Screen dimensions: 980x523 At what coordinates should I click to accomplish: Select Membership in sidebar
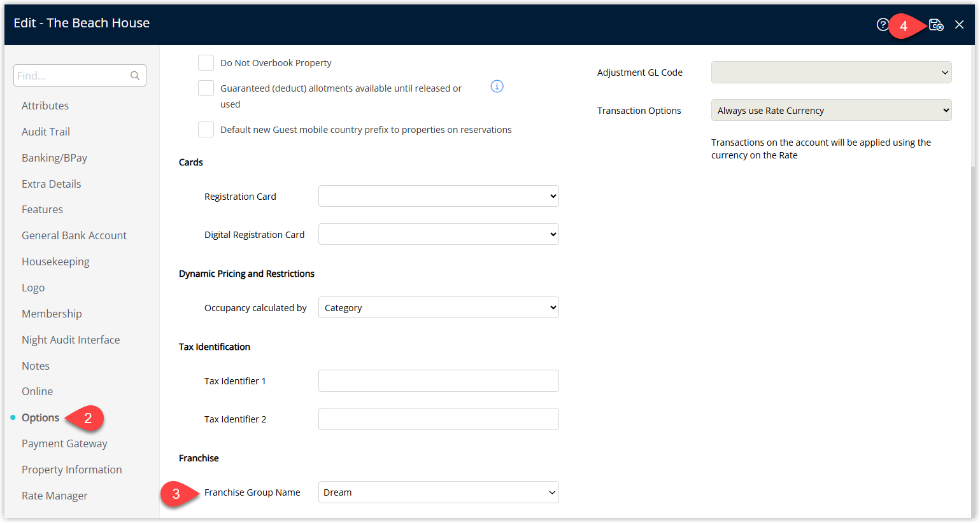[x=52, y=314]
